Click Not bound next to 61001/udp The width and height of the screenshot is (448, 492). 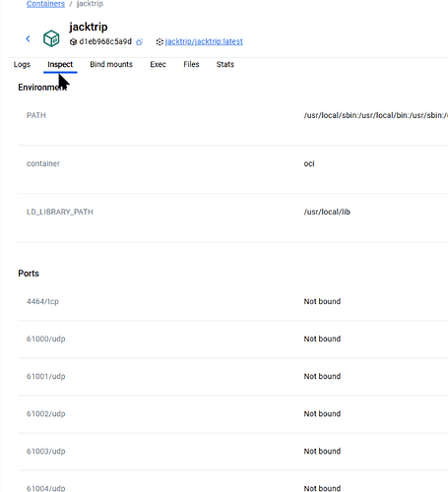pyautogui.click(x=322, y=376)
